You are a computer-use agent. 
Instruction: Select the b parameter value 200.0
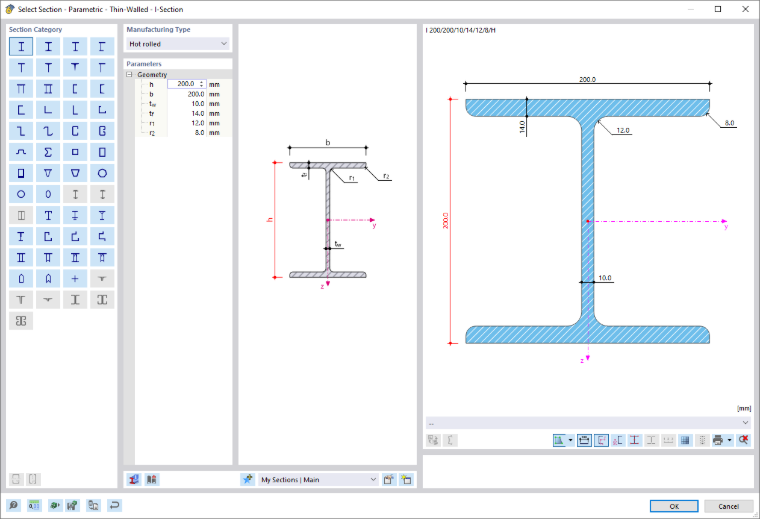(187, 94)
